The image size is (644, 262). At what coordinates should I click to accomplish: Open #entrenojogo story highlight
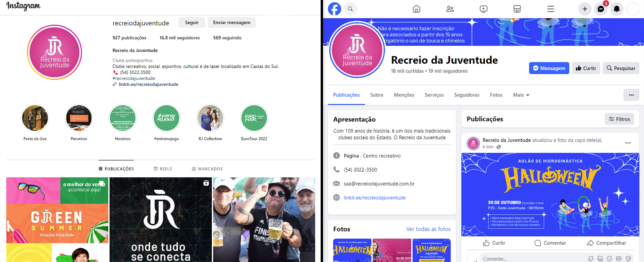[x=166, y=118]
